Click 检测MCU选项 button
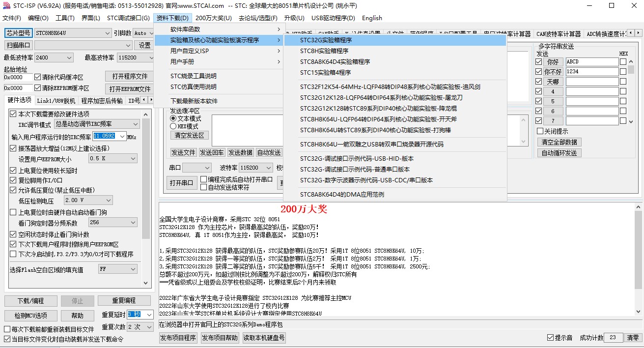The width and height of the screenshot is (644, 348). (30, 316)
